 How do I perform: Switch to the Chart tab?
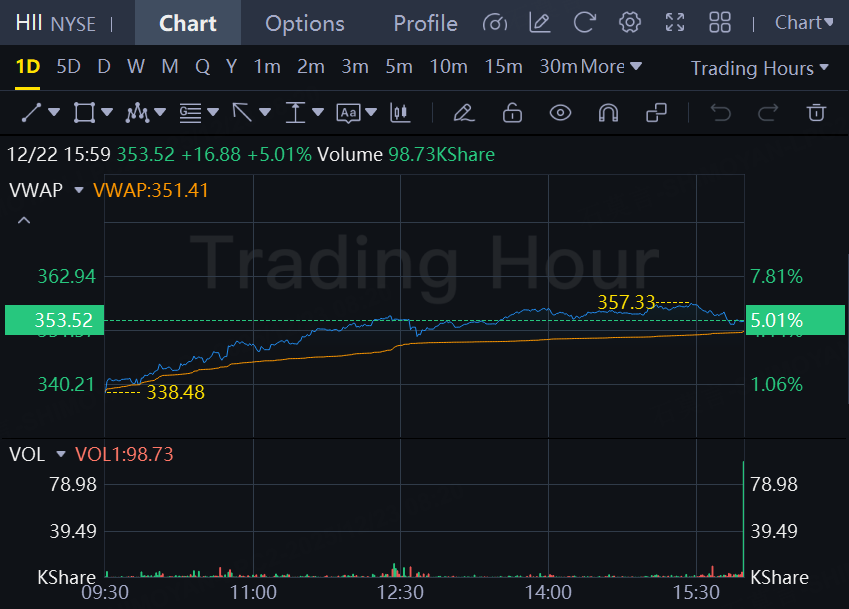(x=187, y=23)
